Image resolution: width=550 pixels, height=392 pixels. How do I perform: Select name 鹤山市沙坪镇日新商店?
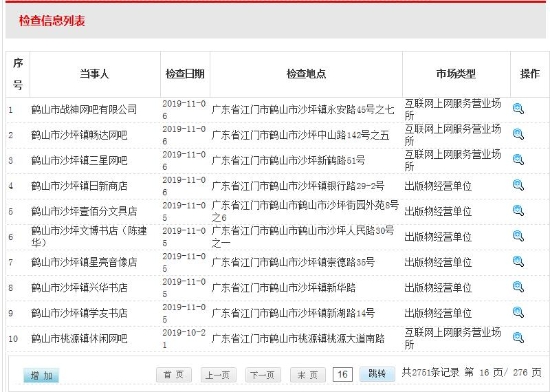point(79,186)
